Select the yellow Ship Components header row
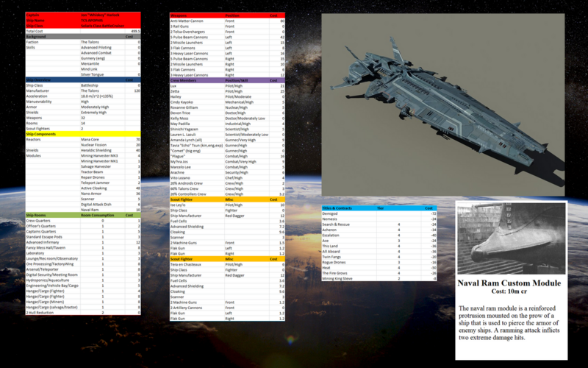Screen dimensions: 588x368 (83, 134)
